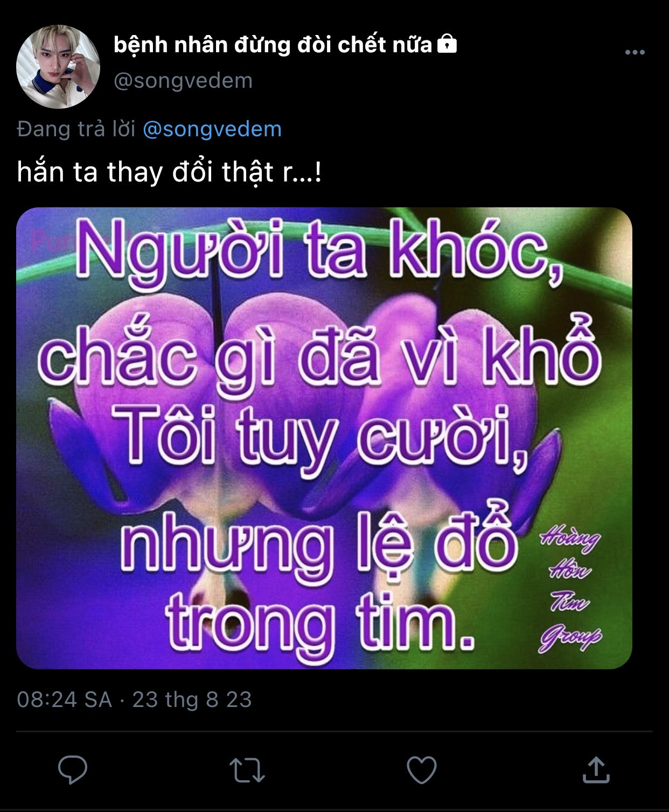Tap the "trong tim." line in image
This screenshot has width=669, height=812.
tap(321, 626)
